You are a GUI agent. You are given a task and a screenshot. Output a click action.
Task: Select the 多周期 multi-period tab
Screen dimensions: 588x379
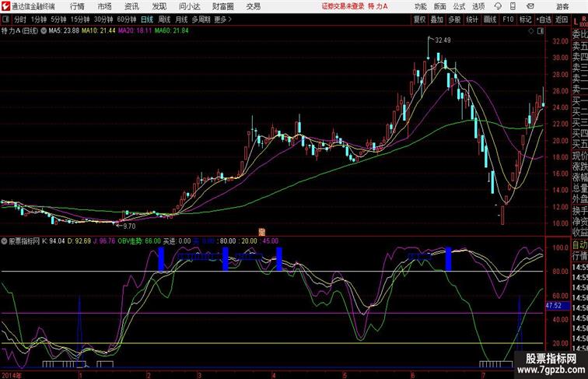(x=201, y=19)
